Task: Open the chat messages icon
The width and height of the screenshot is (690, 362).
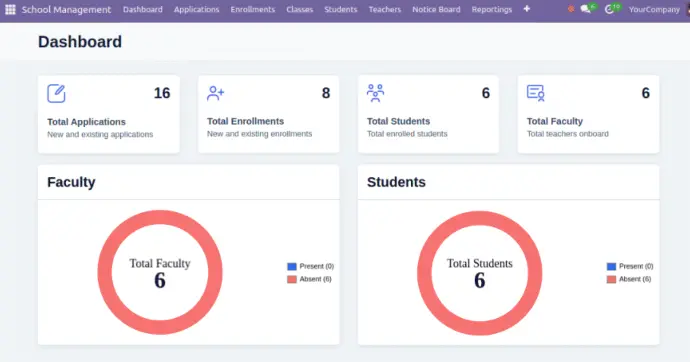Action: click(586, 9)
